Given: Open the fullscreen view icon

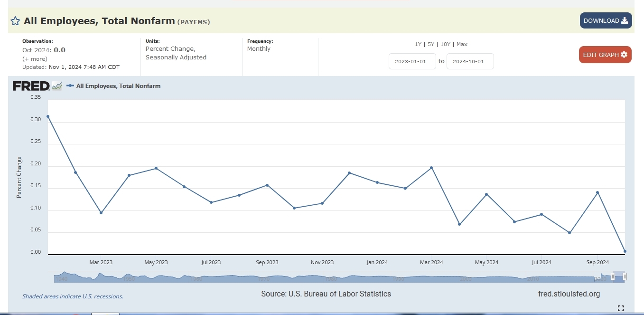Looking at the screenshot, I should point(620,308).
